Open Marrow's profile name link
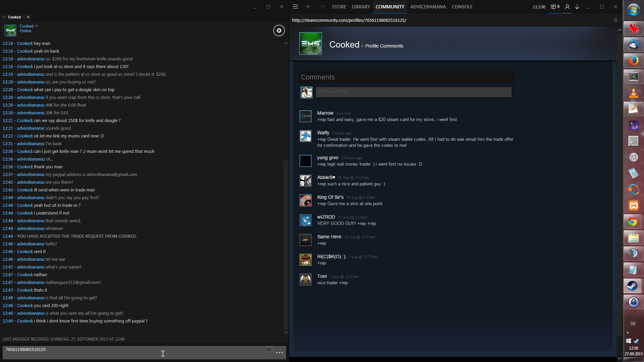 point(325,113)
